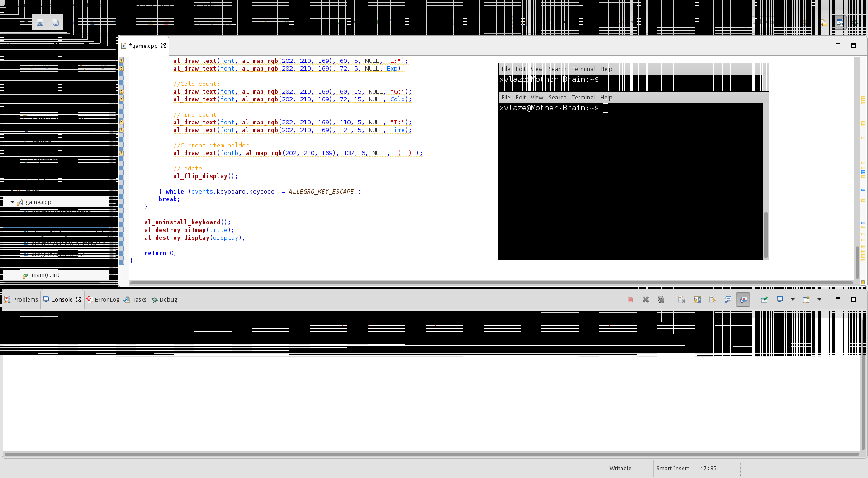This screenshot has width=868, height=478.
Task: Click the terminal window's vertical scrollbar
Action: click(766, 235)
